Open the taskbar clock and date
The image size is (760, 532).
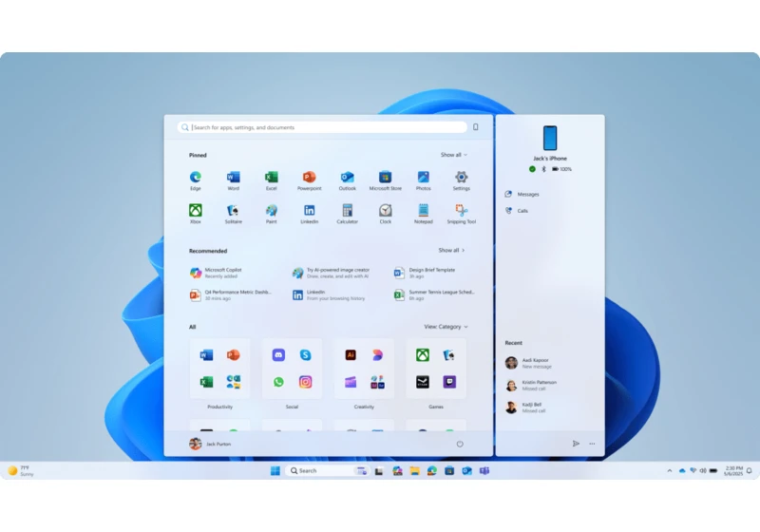[x=732, y=471]
